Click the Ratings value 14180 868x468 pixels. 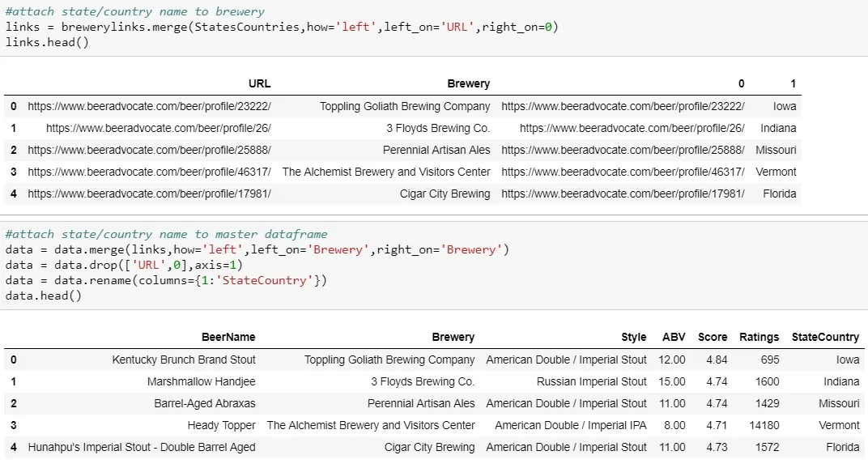pyautogui.click(x=764, y=425)
